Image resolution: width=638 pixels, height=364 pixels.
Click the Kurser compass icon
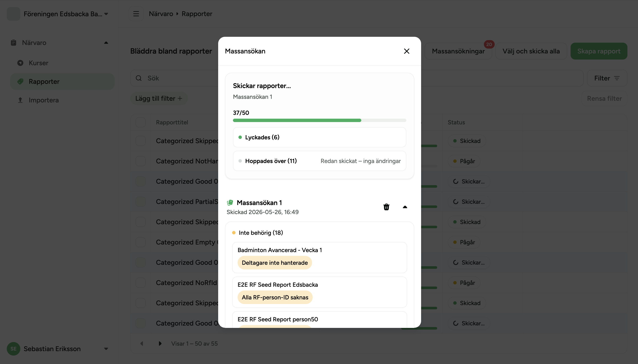[20, 63]
